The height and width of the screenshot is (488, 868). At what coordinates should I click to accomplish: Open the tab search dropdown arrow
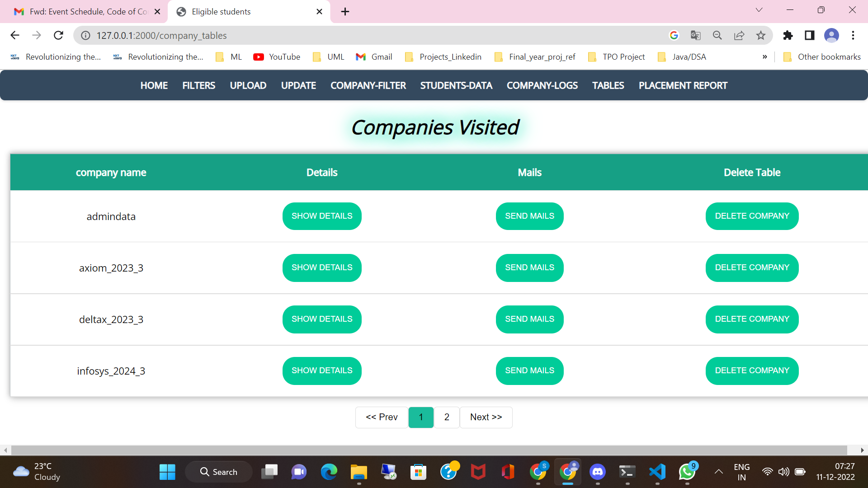(759, 10)
